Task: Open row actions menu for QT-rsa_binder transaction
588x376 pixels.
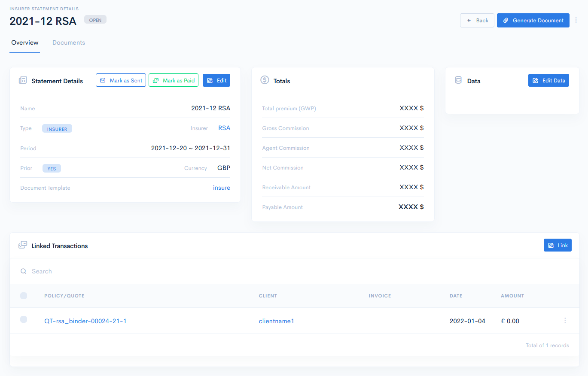Action: coord(565,321)
